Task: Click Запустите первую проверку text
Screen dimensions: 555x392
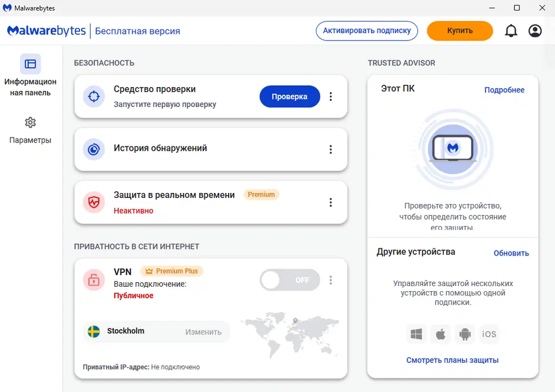Action: (165, 104)
